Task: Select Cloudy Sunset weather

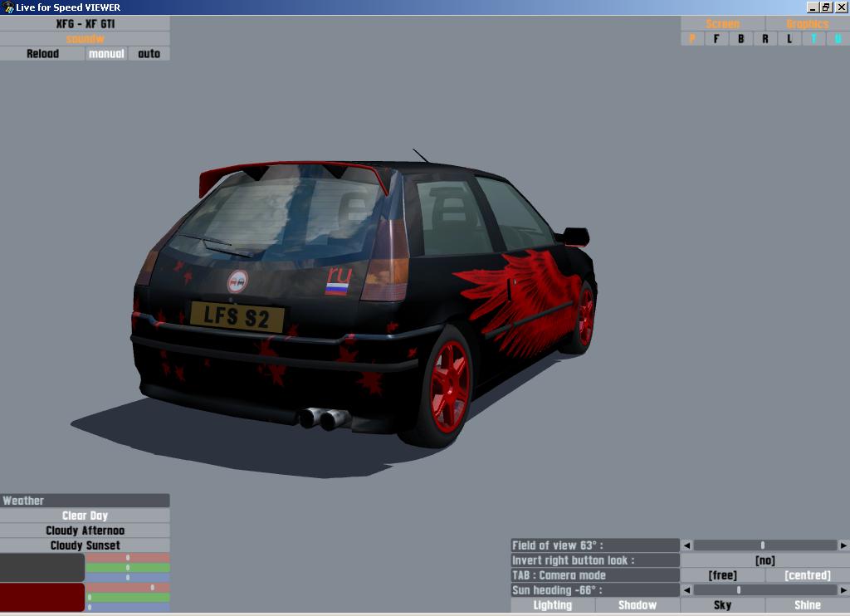Action: tap(85, 545)
